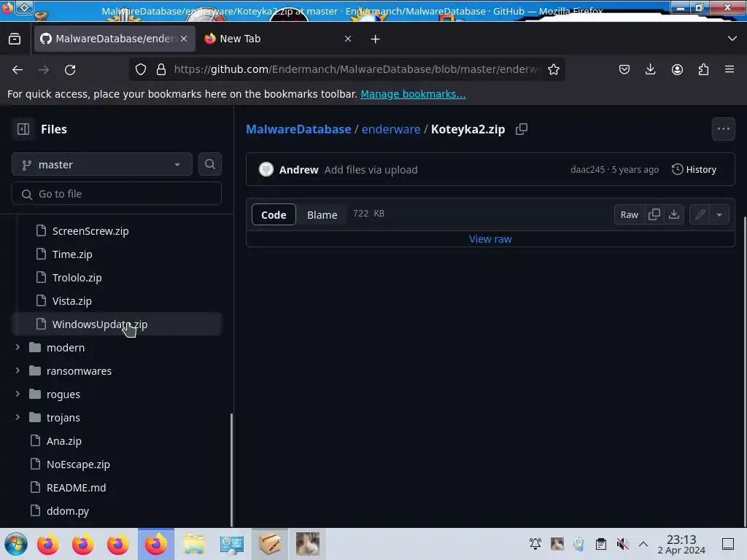The image size is (747, 560).
Task: Switch to the Code view tab
Action: 274,214
